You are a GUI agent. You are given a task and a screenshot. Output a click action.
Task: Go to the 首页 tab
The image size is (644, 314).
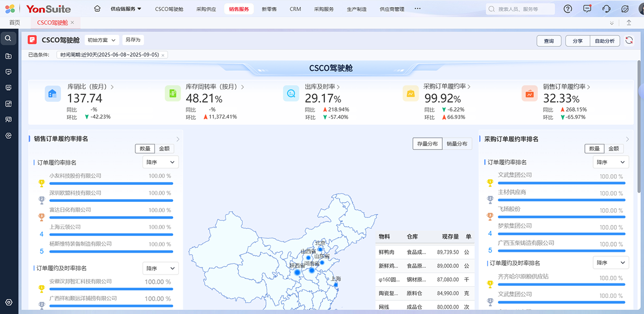15,23
